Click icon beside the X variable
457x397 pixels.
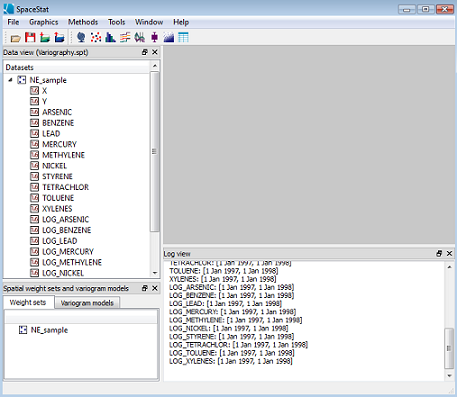click(34, 91)
